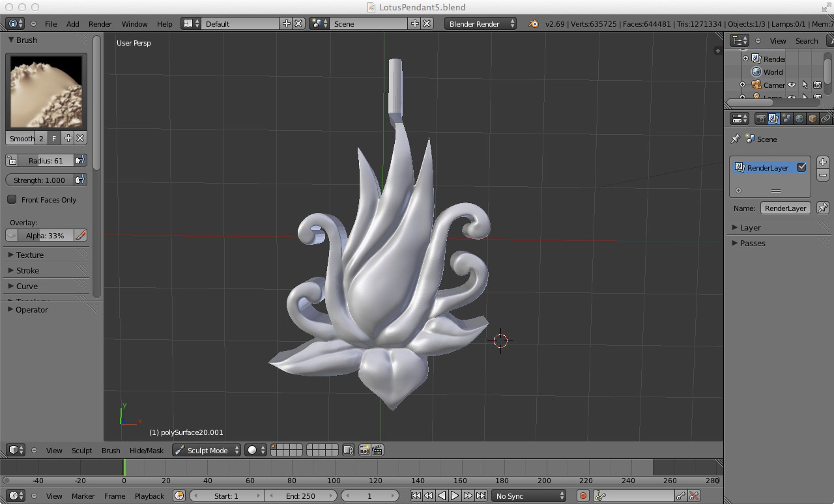The height and width of the screenshot is (504, 834).
Task: Enable Front Faces Only checkbox
Action: point(12,199)
